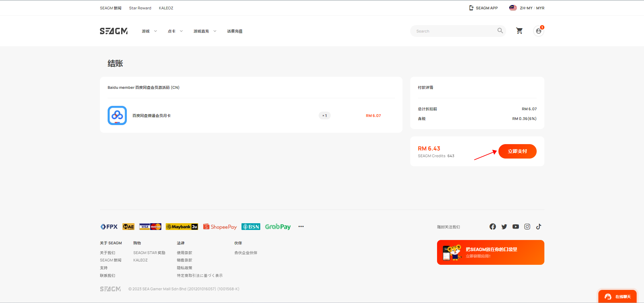Click the search magnifier icon
The width and height of the screenshot is (644, 303).
click(500, 31)
